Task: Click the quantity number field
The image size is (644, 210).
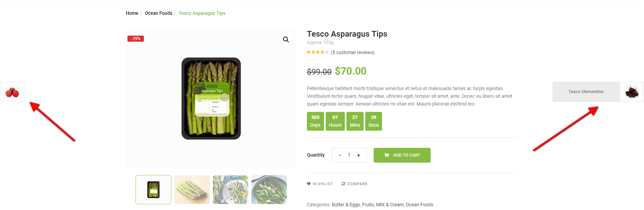Action: pyautogui.click(x=349, y=155)
